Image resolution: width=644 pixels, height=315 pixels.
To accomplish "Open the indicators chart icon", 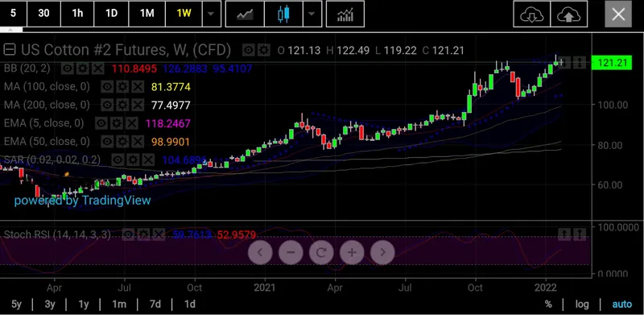I will (345, 14).
